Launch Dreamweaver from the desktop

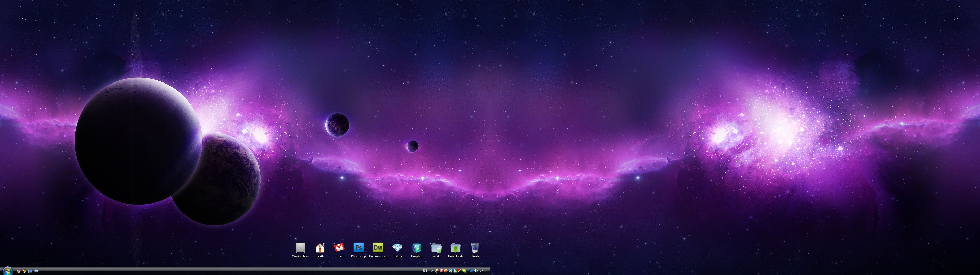378,248
